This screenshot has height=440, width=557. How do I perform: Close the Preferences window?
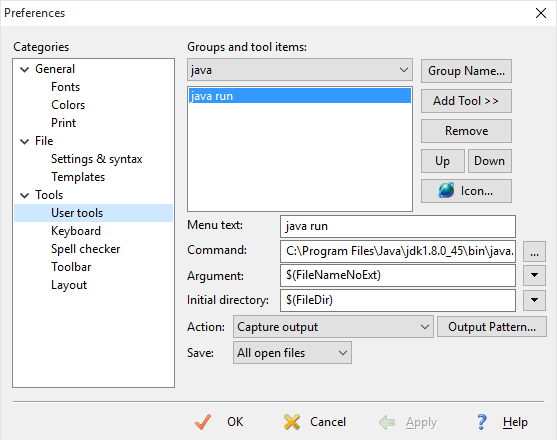coord(541,13)
